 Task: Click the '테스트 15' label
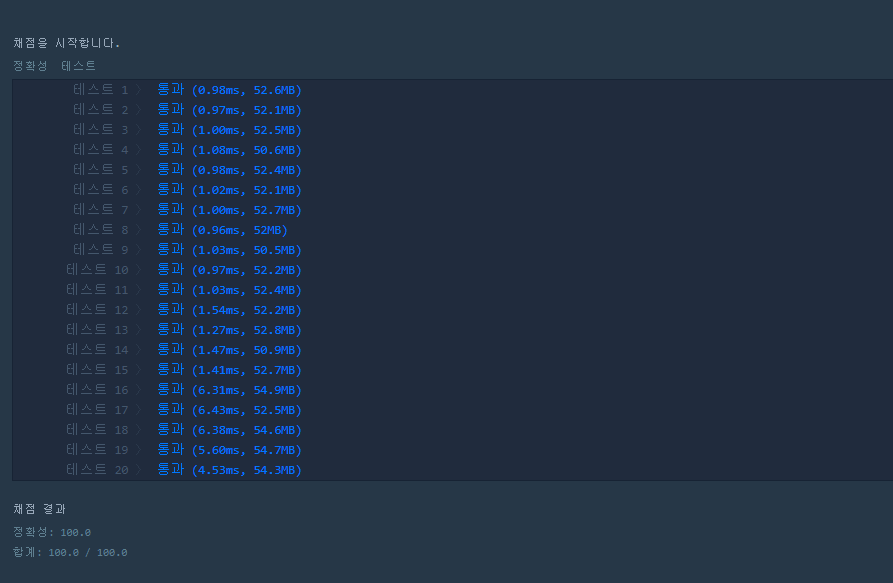coord(97,370)
